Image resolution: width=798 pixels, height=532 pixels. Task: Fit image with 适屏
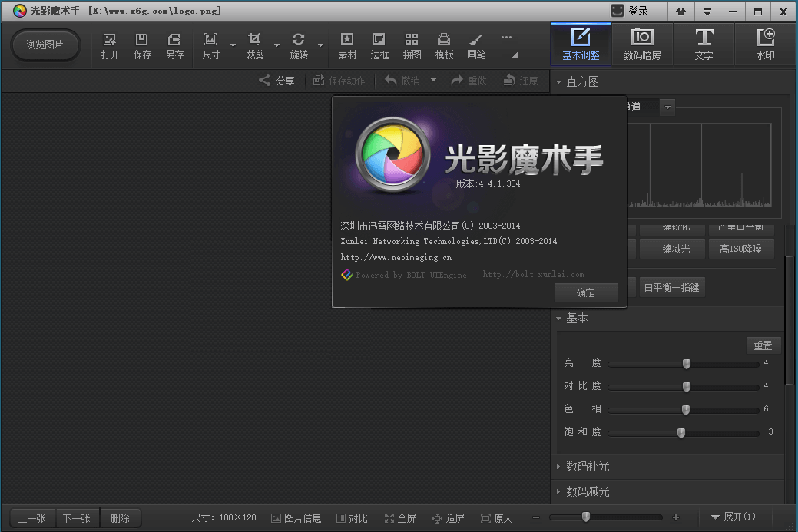pyautogui.click(x=449, y=518)
